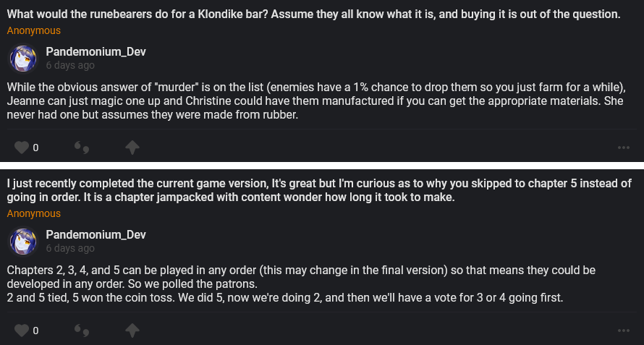Screen dimensions: 644x345
Task: Open Pandemonium_Dev avatar on the Klondike bar answer
Action: click(22, 58)
